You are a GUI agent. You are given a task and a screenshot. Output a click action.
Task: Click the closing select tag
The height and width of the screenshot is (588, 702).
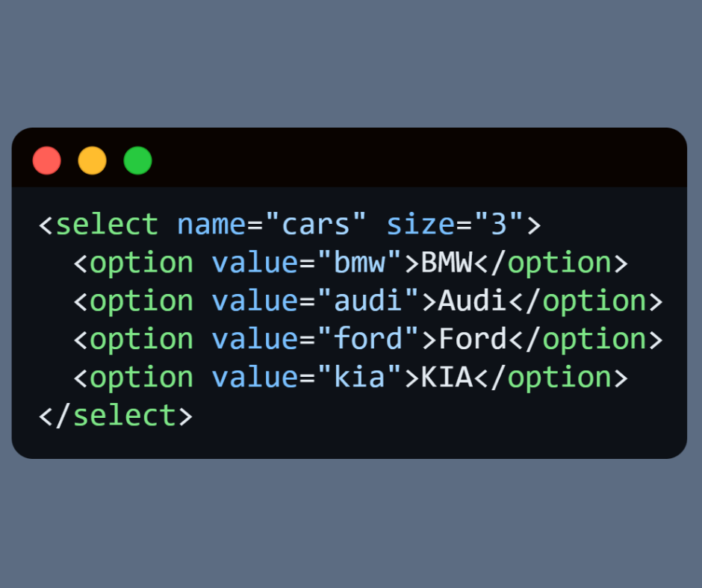pyautogui.click(x=116, y=416)
